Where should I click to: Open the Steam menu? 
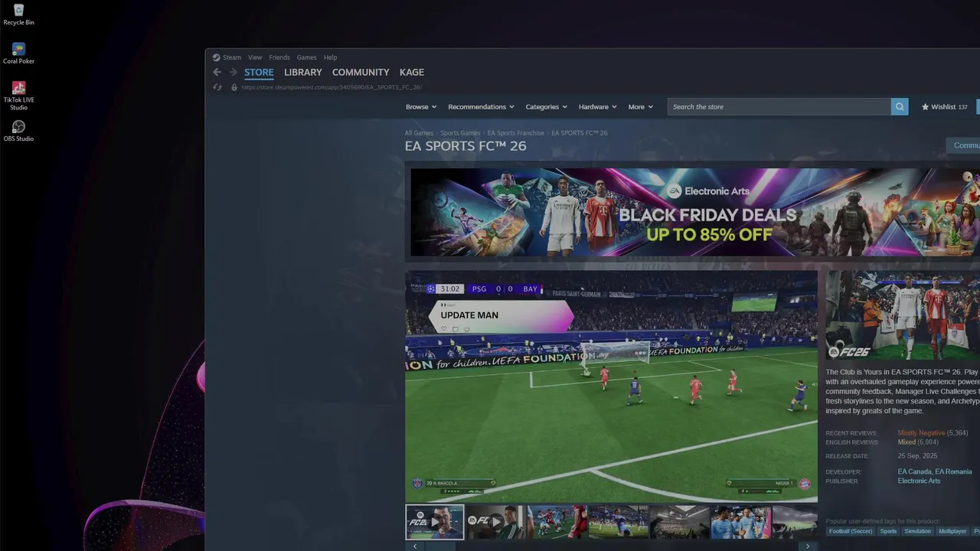(x=232, y=57)
